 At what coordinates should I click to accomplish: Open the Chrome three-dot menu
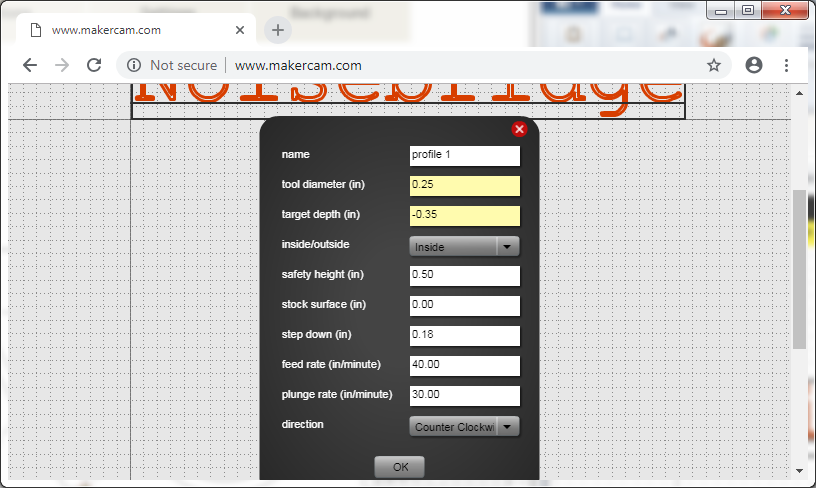(787, 65)
